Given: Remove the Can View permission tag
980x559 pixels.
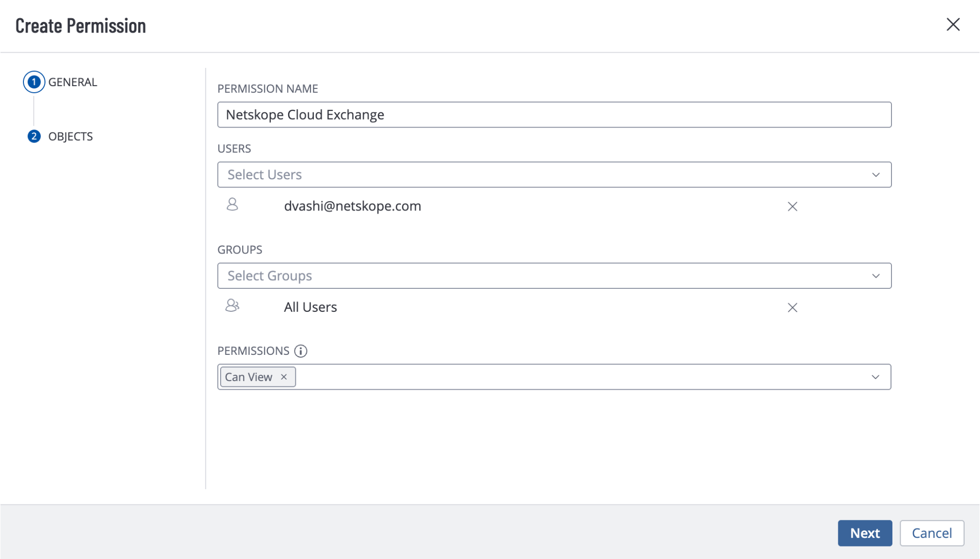Looking at the screenshot, I should point(284,377).
